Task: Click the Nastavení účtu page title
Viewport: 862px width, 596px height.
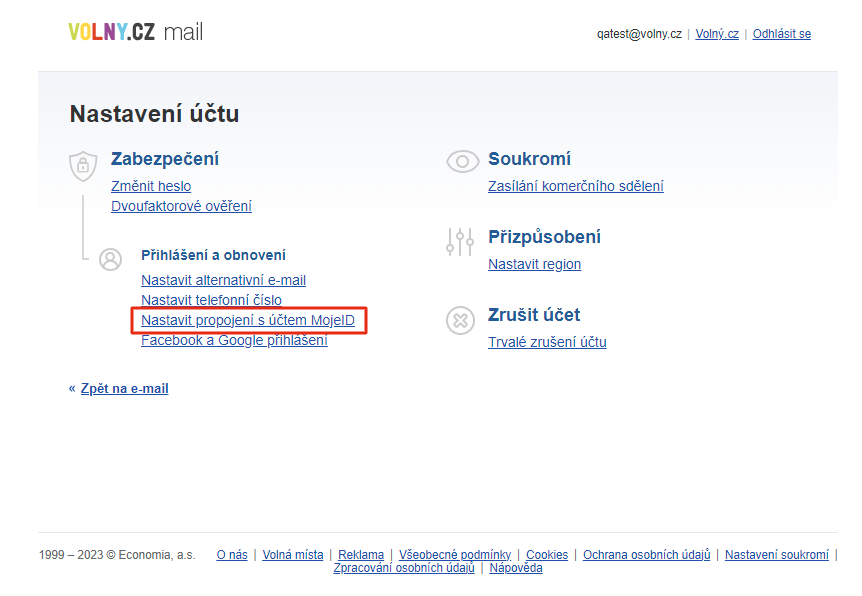Action: [x=154, y=114]
